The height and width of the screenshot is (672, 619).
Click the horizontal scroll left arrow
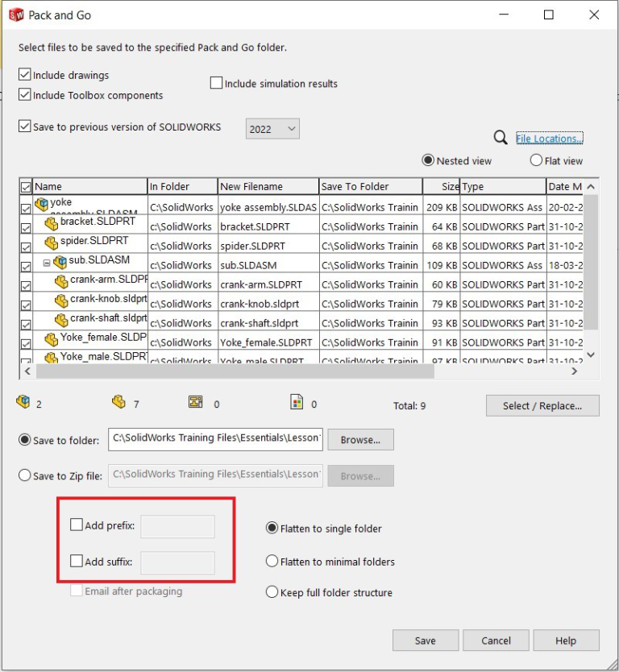click(27, 371)
